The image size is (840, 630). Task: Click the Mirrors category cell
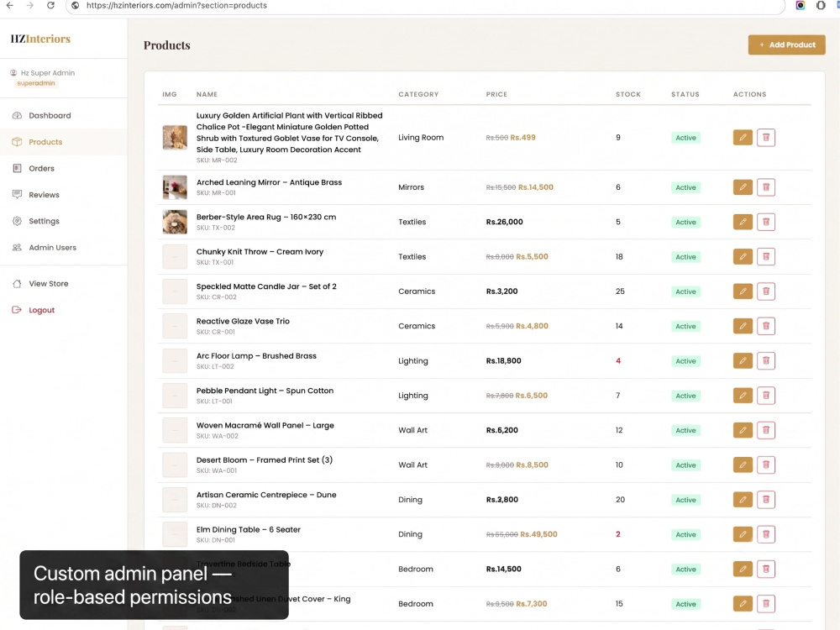pos(411,187)
